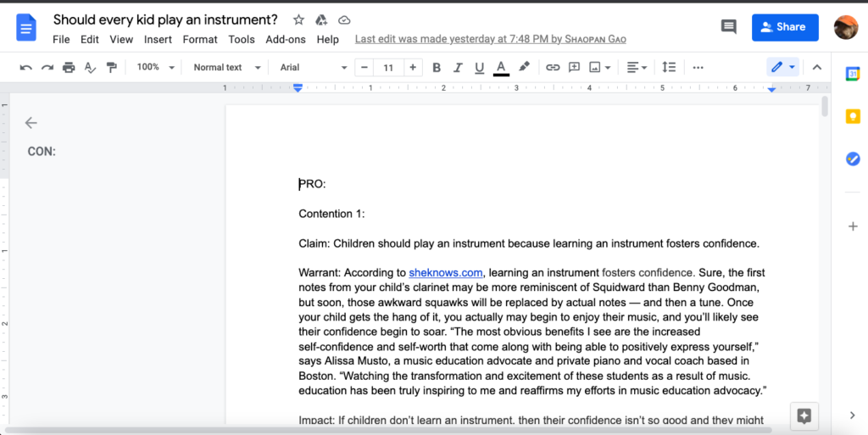This screenshot has height=435, width=868.
Task: Open the highlight color pen
Action: tap(524, 68)
